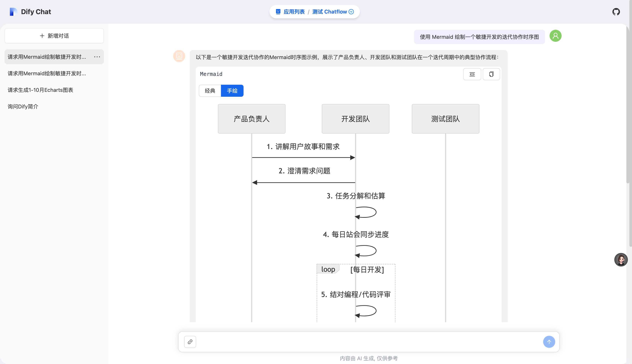Viewport: 632px width, 364px height.
Task: Click the copy code icon
Action: pos(491,74)
